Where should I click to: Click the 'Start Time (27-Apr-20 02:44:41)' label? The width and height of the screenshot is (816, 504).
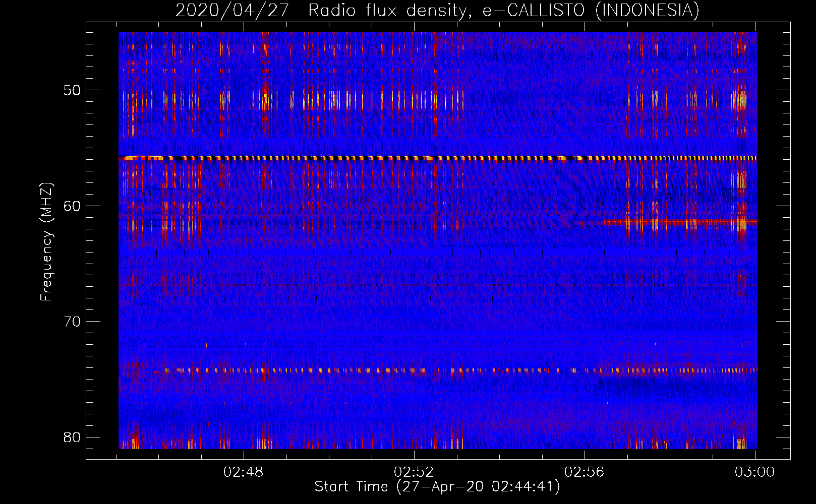437,487
